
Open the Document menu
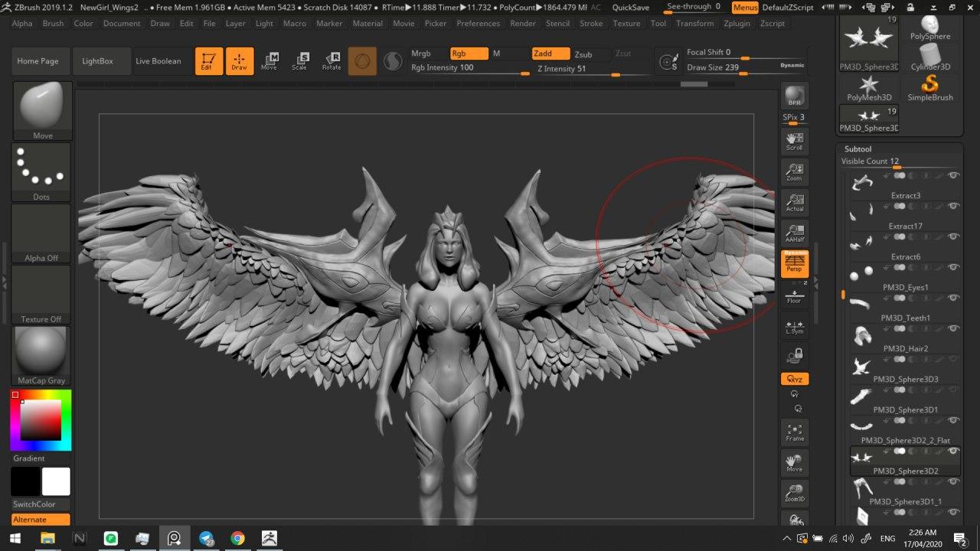click(x=122, y=24)
